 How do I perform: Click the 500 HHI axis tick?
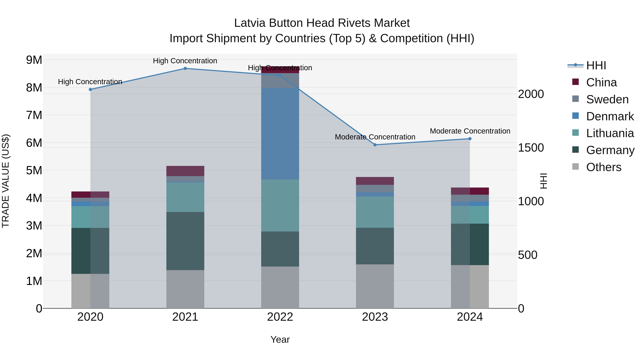528,255
